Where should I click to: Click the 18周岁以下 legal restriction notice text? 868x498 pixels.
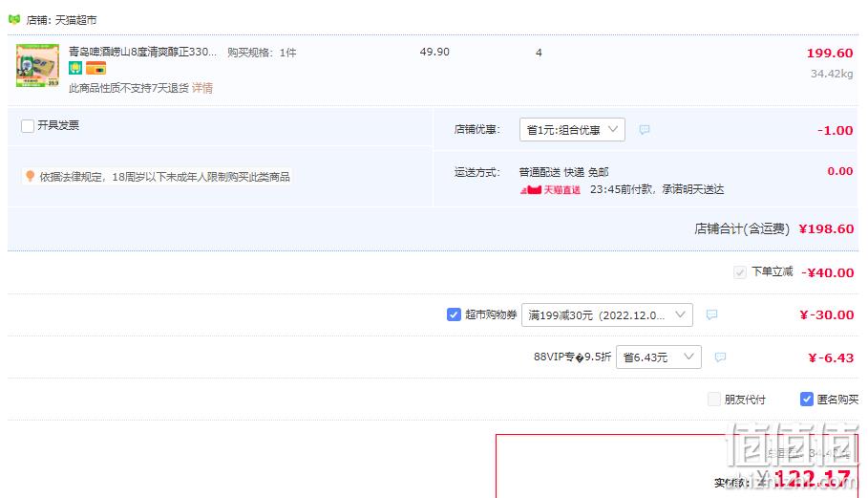[164, 177]
